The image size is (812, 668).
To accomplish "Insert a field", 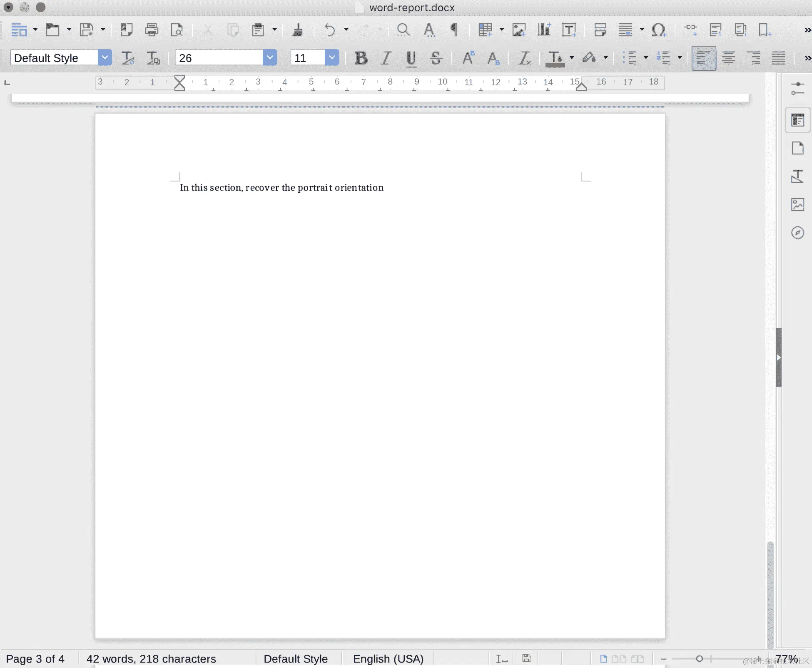I will point(625,30).
